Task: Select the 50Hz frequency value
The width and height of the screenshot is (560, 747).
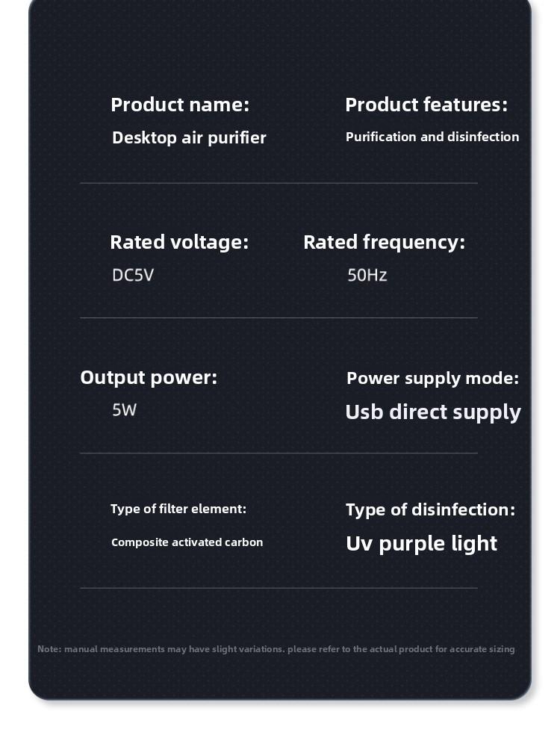Action: 367,275
